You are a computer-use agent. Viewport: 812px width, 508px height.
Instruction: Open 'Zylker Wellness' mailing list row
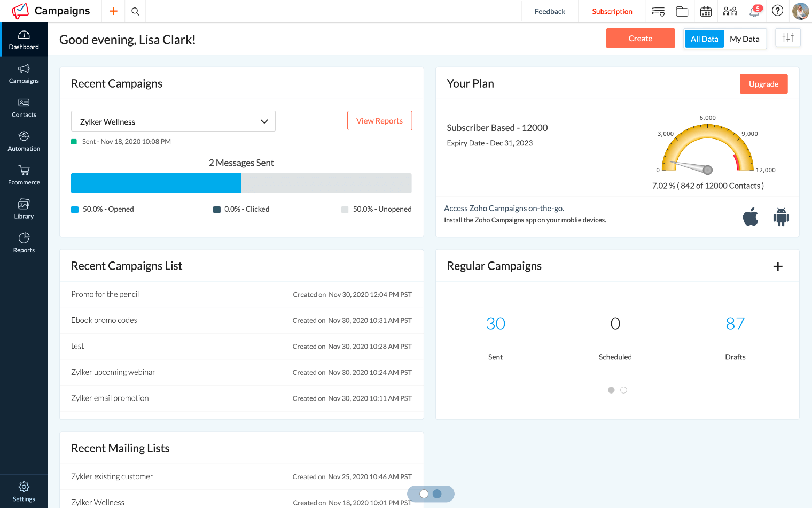(241, 502)
